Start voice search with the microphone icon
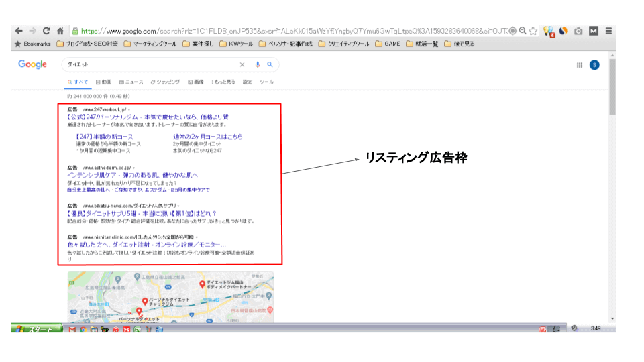This screenshot has height=362, width=644. tap(257, 65)
